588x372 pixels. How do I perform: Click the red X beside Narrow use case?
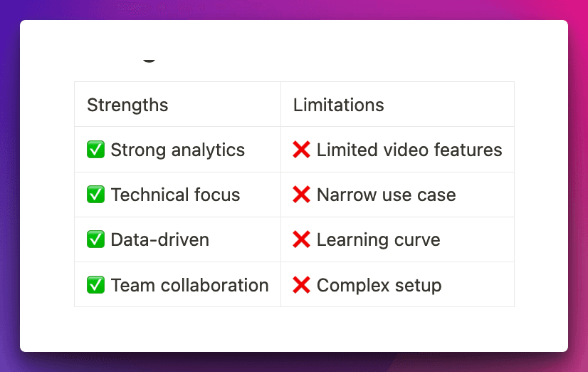tap(301, 195)
